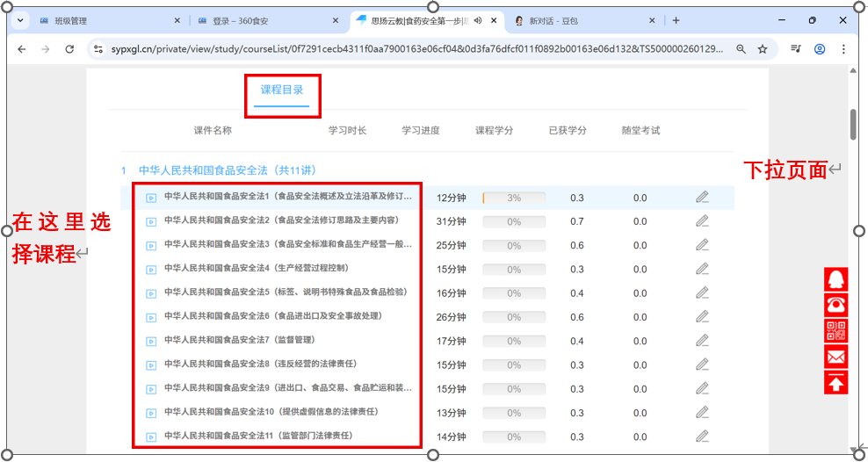Open course 食品安全法2（食品安全法修订思路及主要内容）
Screen dimensions: 868x462
tap(279, 220)
